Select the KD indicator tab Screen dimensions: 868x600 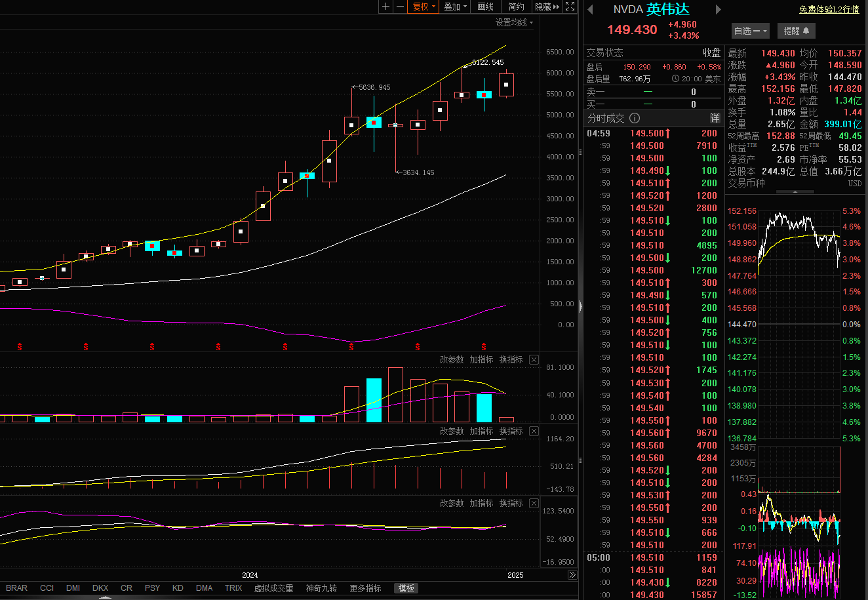click(178, 588)
